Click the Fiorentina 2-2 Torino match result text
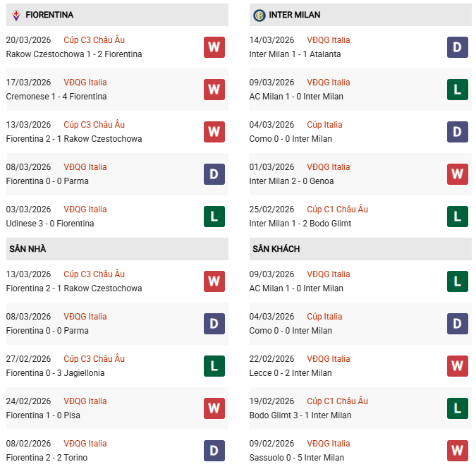Screen dimensions: 476x474 click(46, 458)
